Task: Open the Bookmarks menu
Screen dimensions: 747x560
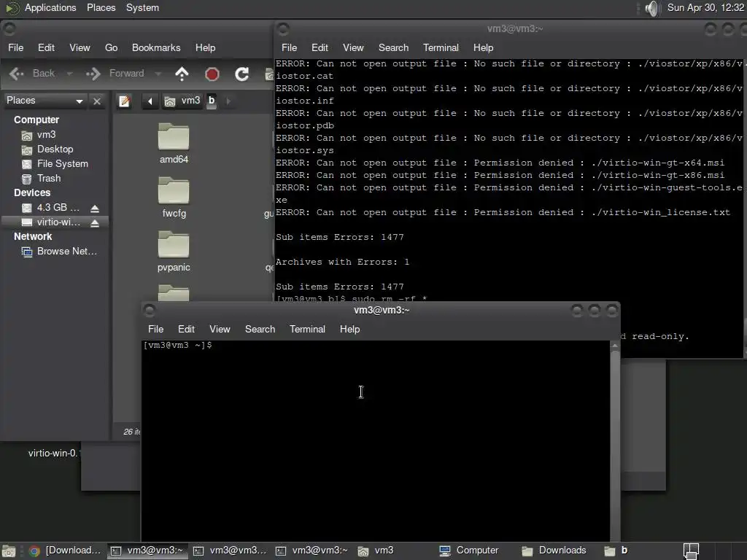Action: pyautogui.click(x=156, y=47)
